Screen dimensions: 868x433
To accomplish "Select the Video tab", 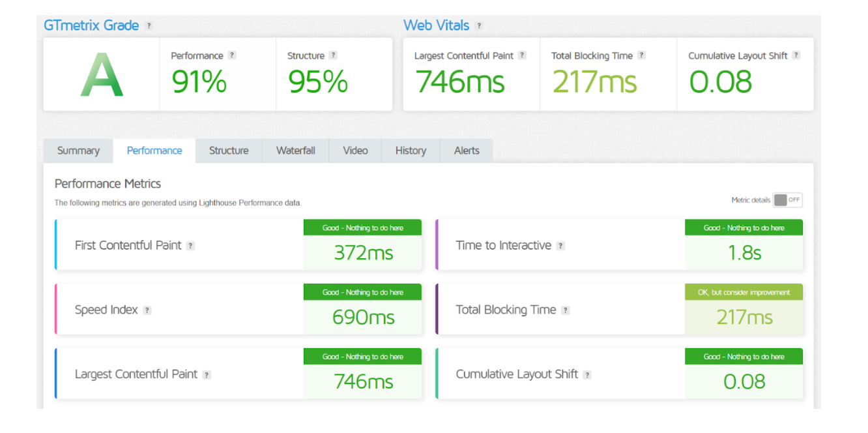I will pos(355,151).
